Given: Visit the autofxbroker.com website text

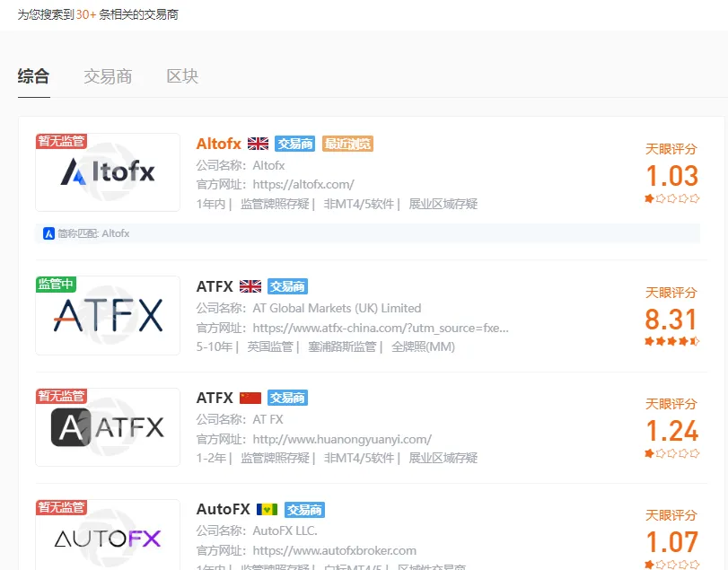Looking at the screenshot, I should coord(334,550).
